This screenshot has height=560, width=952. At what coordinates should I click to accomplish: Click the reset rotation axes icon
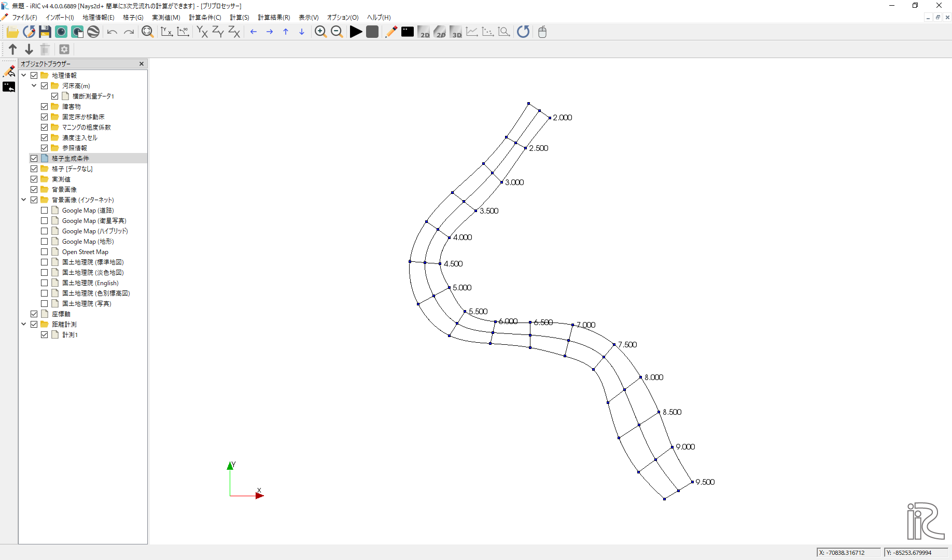[166, 32]
